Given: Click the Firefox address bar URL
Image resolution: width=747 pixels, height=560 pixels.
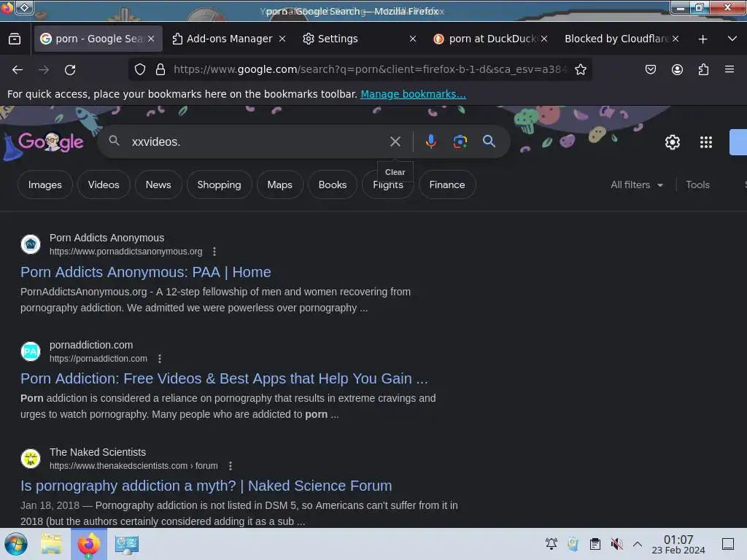Looking at the screenshot, I should coord(370,69).
